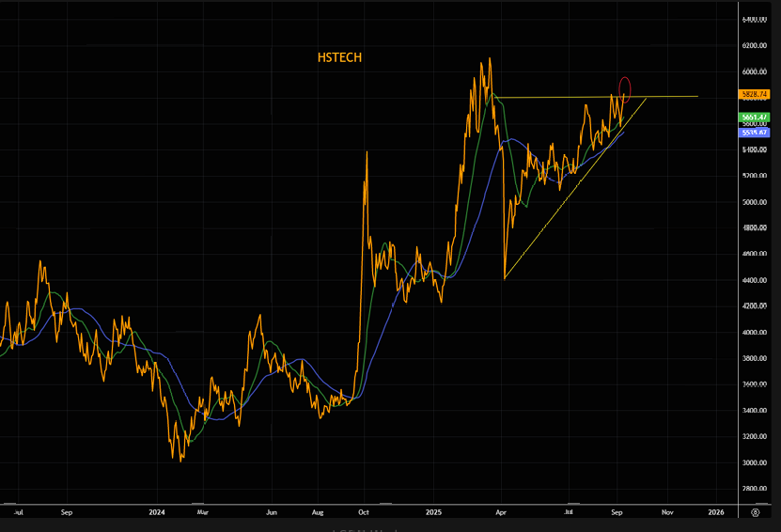Image resolution: width=781 pixels, height=532 pixels.
Task: Click the 2800.00 price axis value
Action: pos(755,489)
